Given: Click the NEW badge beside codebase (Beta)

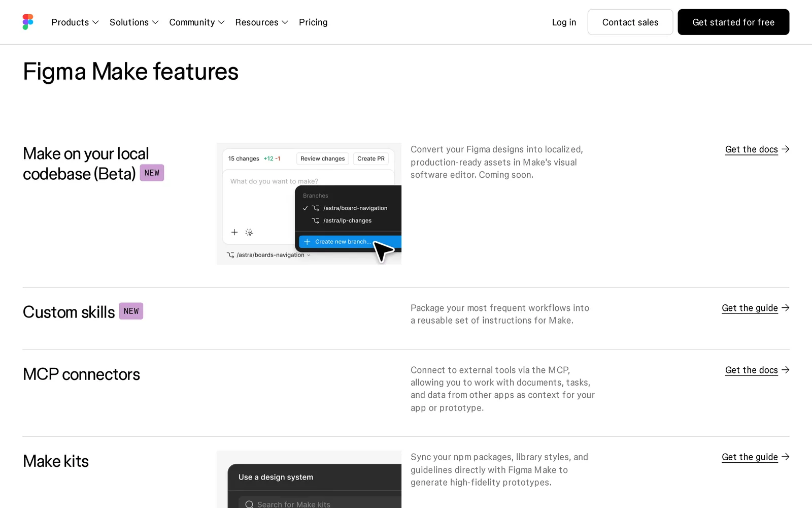Looking at the screenshot, I should 152,173.
